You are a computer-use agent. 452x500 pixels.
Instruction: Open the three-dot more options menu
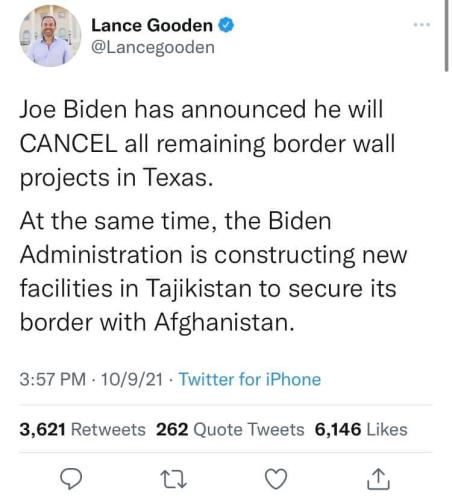[422, 24]
